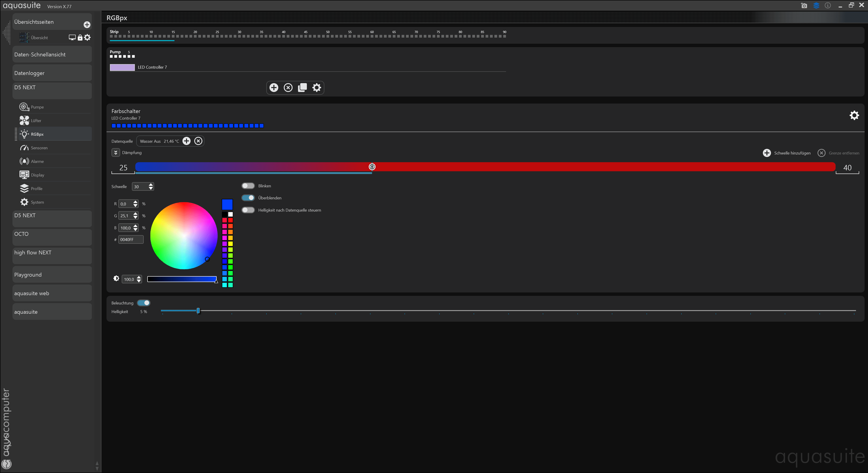Open the aquasuite web section
The width and height of the screenshot is (868, 473).
coord(52,293)
